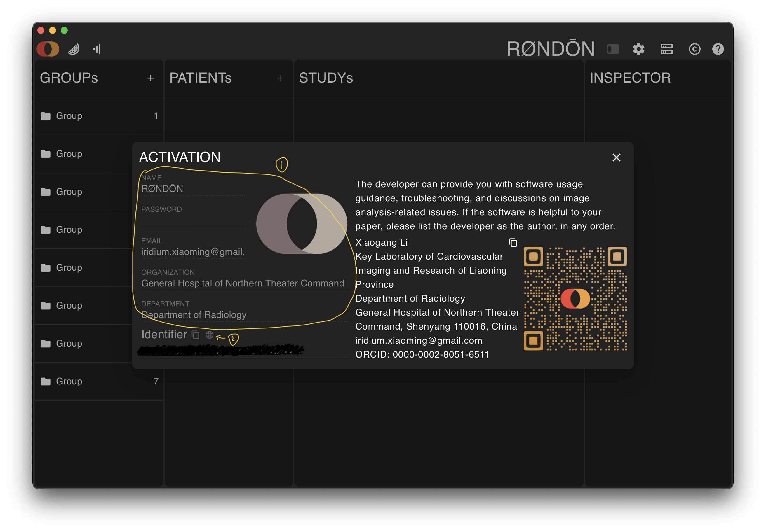Click the red-orange RØNDŌN logo icon
766x532 pixels.
(48, 49)
